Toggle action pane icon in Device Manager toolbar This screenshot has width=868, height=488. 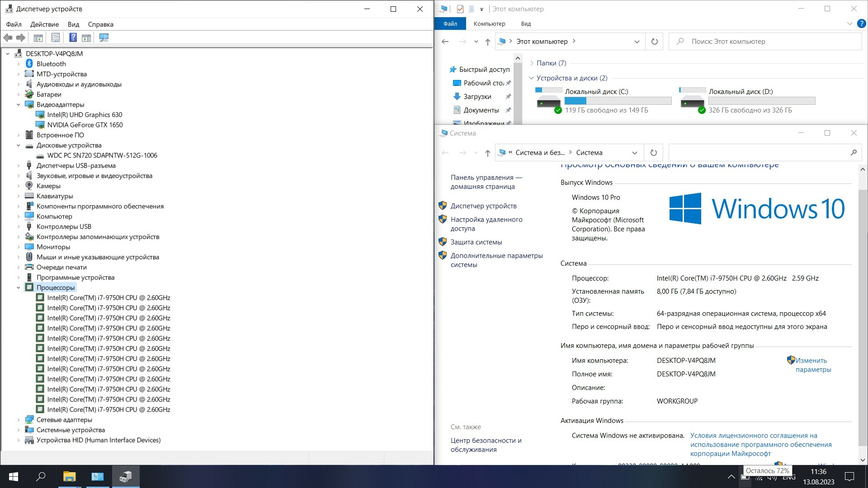(86, 38)
